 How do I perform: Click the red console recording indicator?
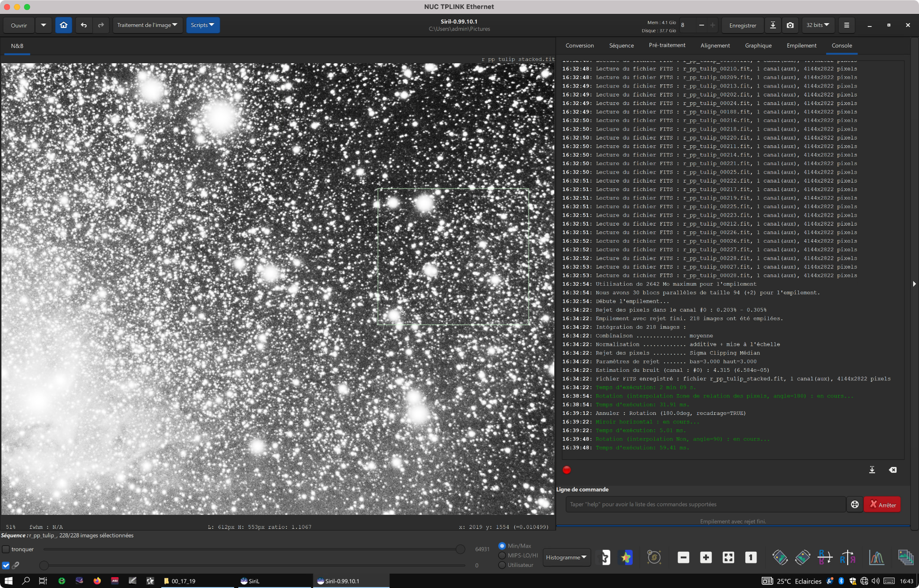(x=567, y=470)
